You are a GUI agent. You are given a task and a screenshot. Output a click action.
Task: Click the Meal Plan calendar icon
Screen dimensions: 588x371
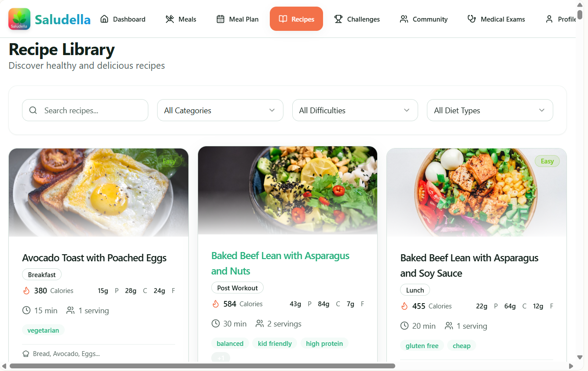pyautogui.click(x=219, y=19)
